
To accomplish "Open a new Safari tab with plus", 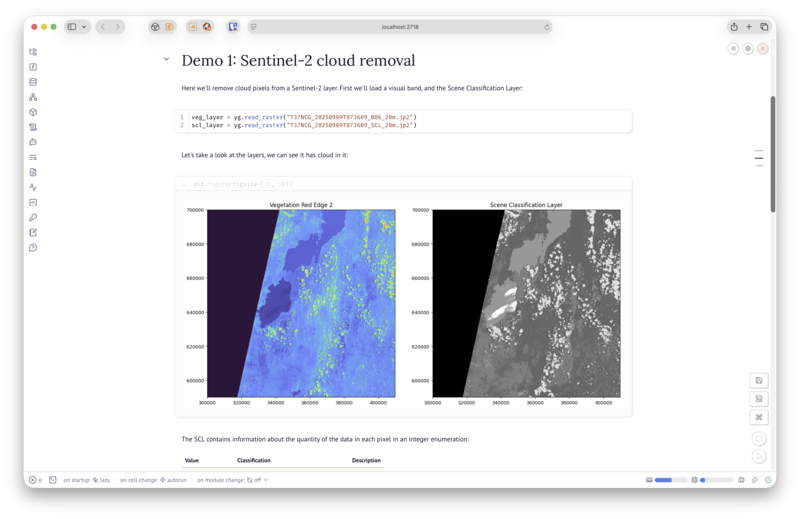I will click(x=749, y=27).
